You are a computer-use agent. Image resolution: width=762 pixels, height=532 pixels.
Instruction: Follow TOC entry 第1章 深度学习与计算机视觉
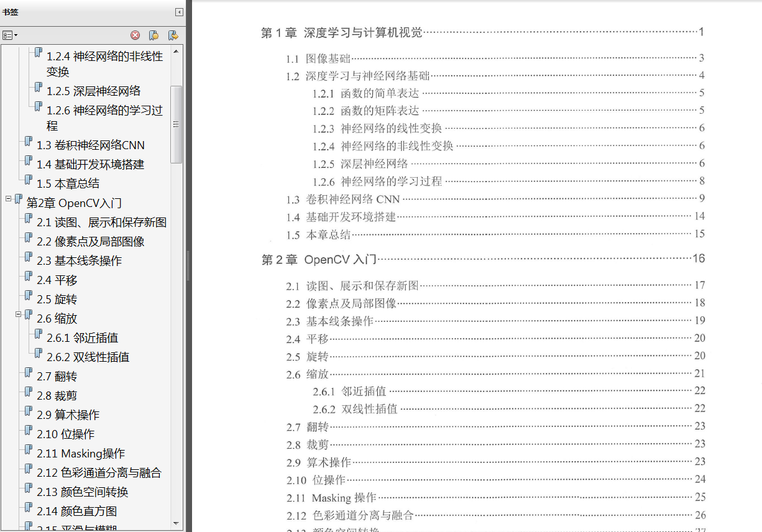482,32
